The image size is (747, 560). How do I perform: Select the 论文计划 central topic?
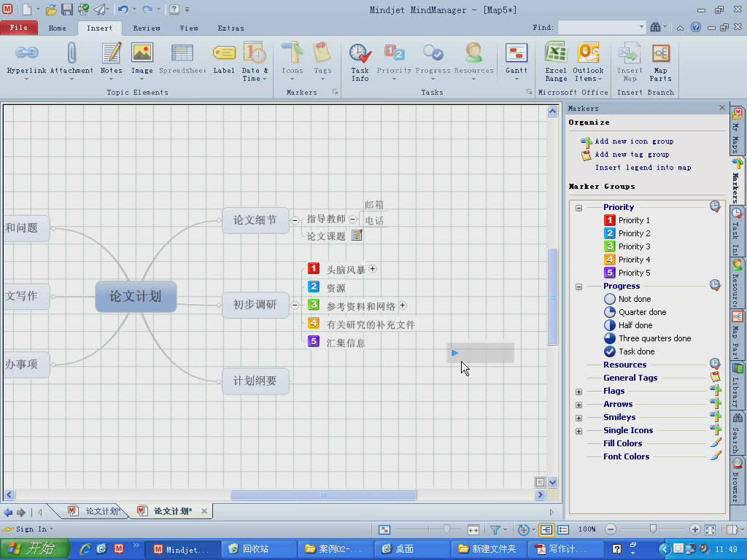(136, 296)
